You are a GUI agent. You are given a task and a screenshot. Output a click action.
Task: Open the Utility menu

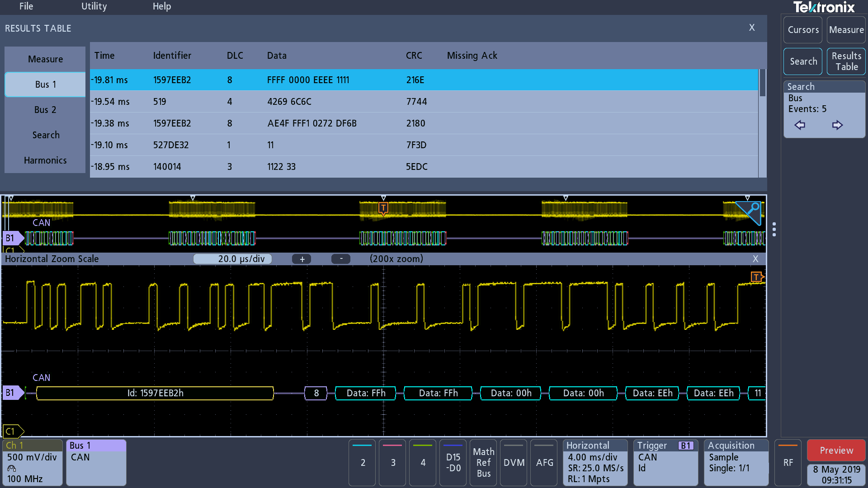(94, 6)
